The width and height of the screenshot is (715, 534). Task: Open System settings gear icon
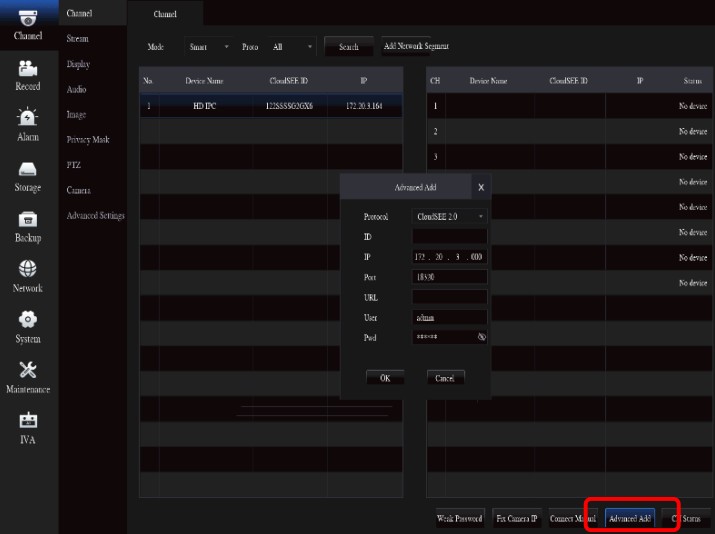click(28, 319)
